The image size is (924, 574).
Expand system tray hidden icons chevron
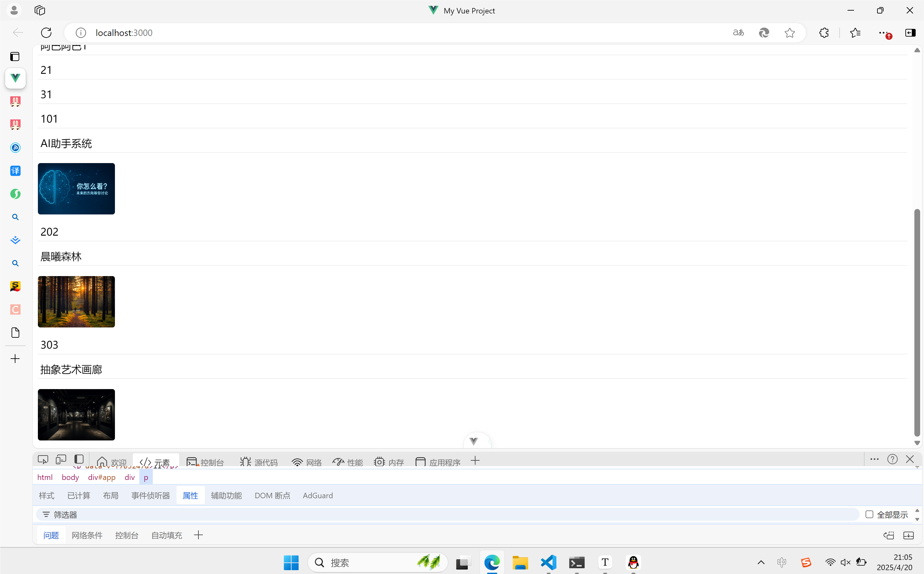761,563
